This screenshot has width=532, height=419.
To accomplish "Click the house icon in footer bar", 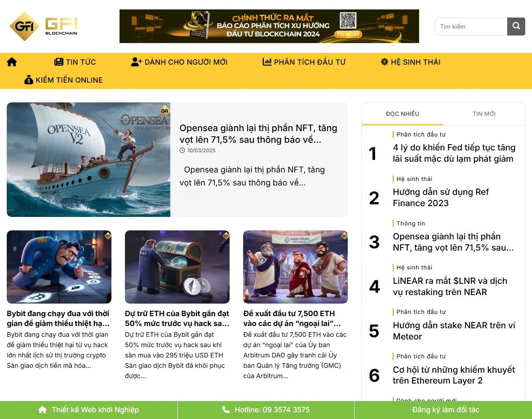I will [42, 410].
